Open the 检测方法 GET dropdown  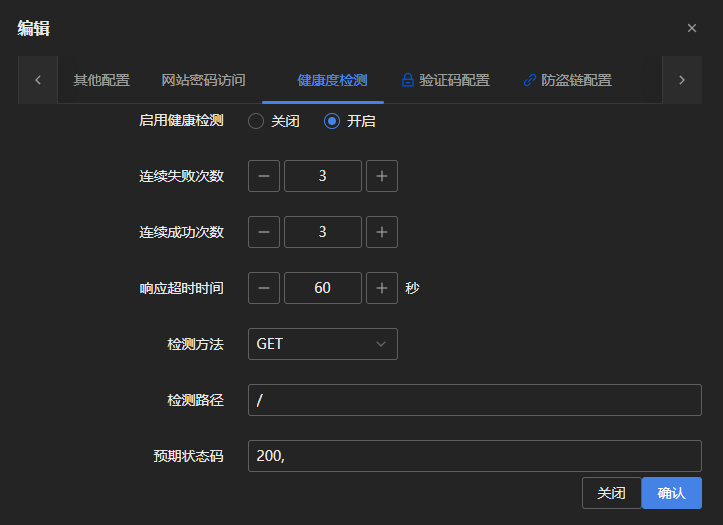tap(322, 344)
